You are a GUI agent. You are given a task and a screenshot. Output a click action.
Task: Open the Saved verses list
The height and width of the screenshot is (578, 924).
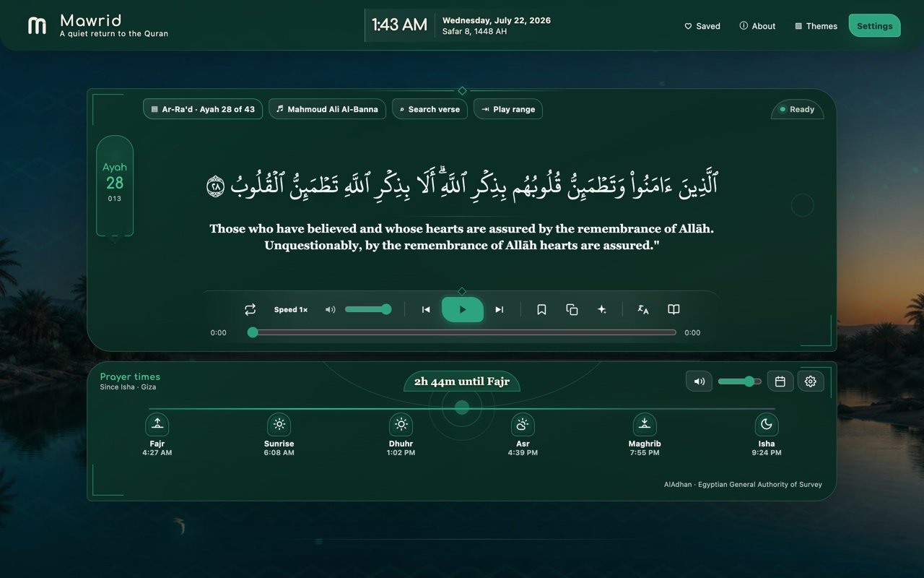[702, 26]
